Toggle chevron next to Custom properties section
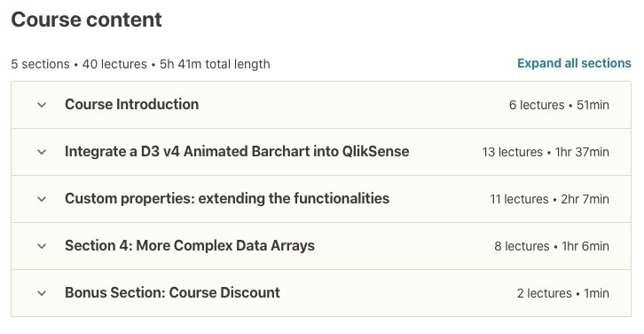Image resolution: width=644 pixels, height=334 pixels. click(x=42, y=199)
